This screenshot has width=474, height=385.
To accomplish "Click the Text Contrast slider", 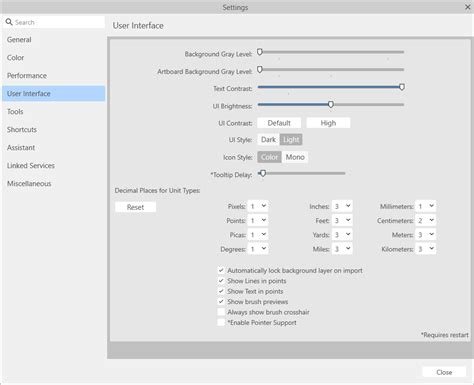I will tap(331, 87).
